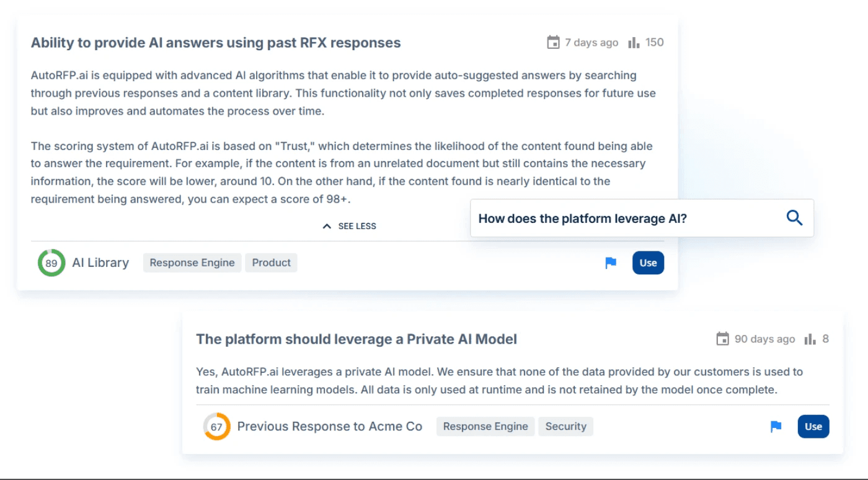The width and height of the screenshot is (868, 480).
Task: Click the usage stats icon next to 150
Action: tap(633, 42)
